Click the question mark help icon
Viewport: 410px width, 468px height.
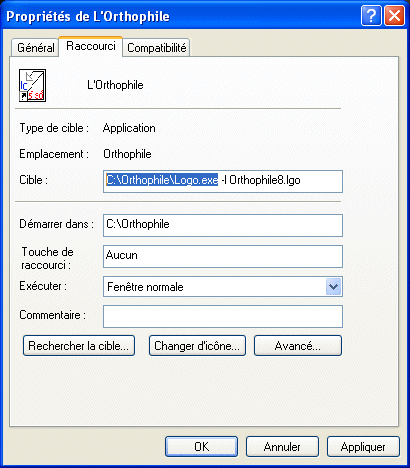pos(371,16)
